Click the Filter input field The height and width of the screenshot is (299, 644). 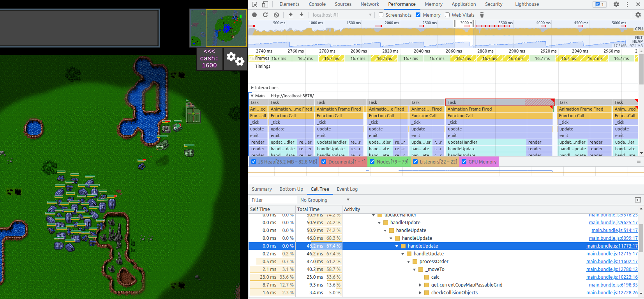coord(273,200)
